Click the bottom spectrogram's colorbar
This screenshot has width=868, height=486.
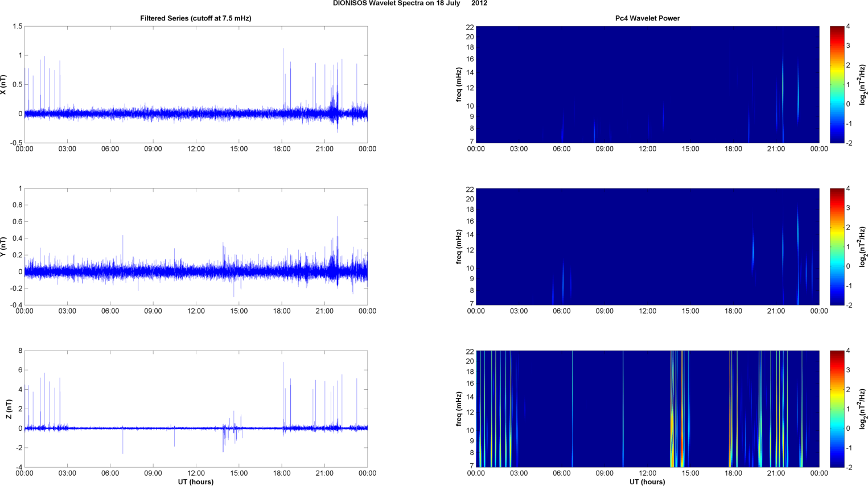point(837,409)
